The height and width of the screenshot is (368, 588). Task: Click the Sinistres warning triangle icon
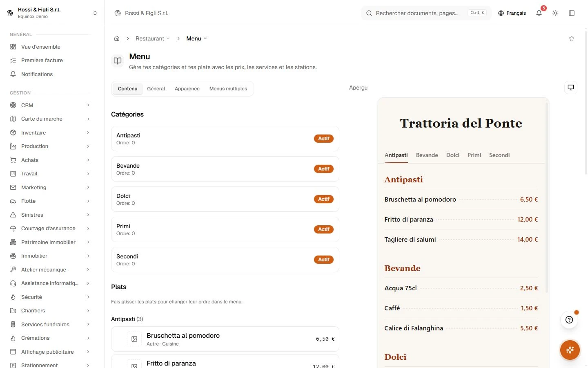click(x=13, y=215)
